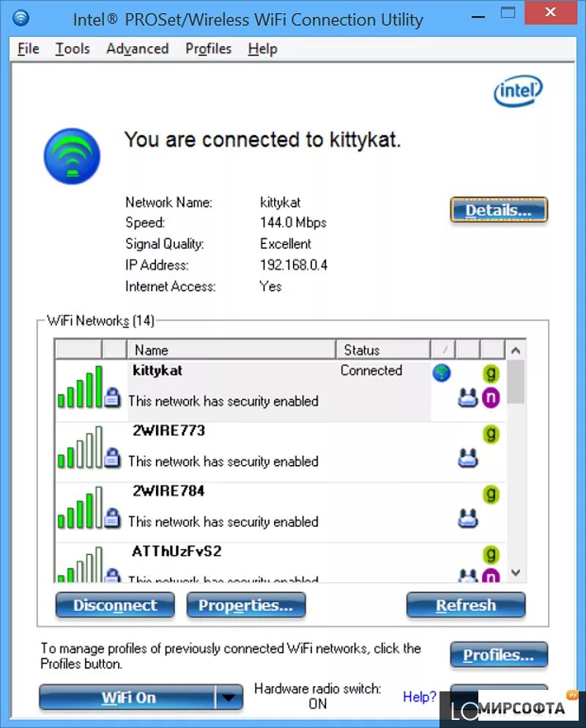Click ATThUzFvS2 signal strength bars

click(80, 565)
